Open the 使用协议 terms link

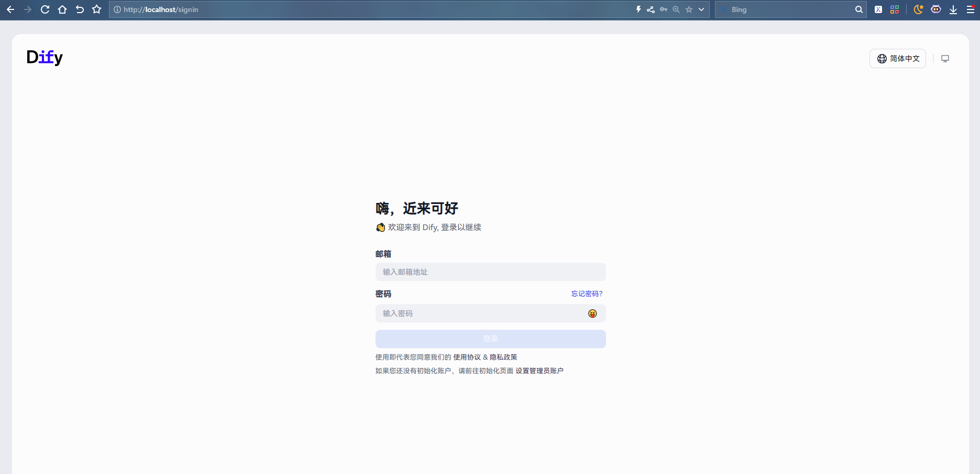coord(467,357)
